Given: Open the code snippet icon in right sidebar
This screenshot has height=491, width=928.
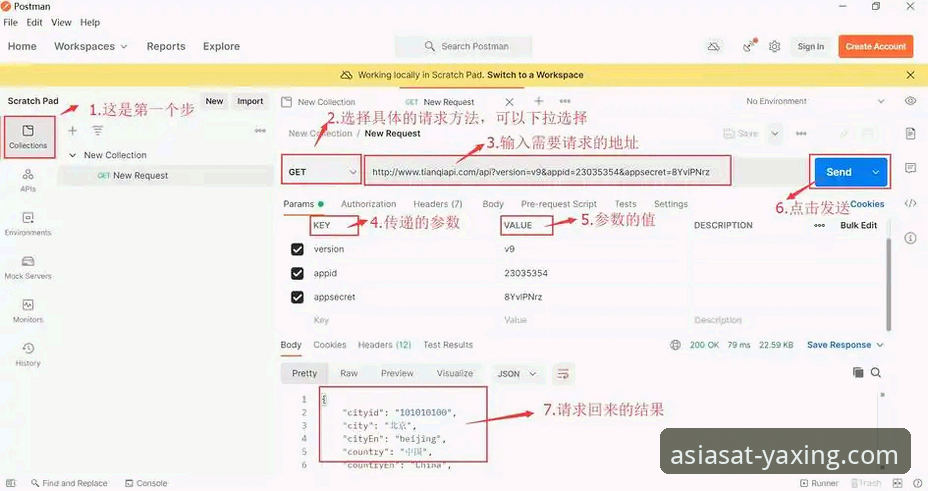Looking at the screenshot, I should pos(910,203).
